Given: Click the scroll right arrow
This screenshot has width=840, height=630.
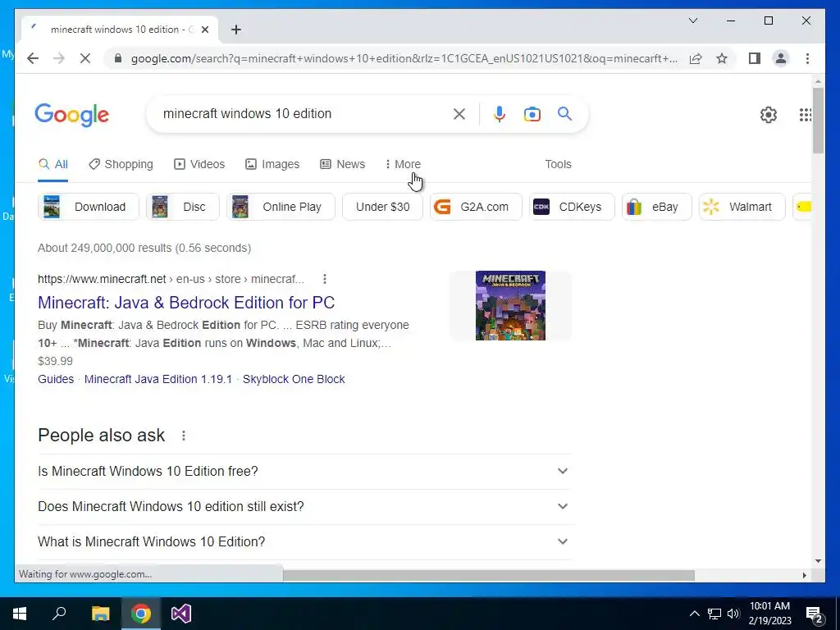Looking at the screenshot, I should pyautogui.click(x=804, y=575).
